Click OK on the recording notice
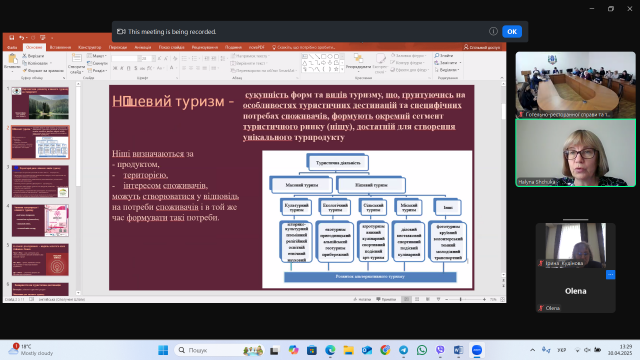Image resolution: width=640 pixels, height=360 pixels. [512, 31]
